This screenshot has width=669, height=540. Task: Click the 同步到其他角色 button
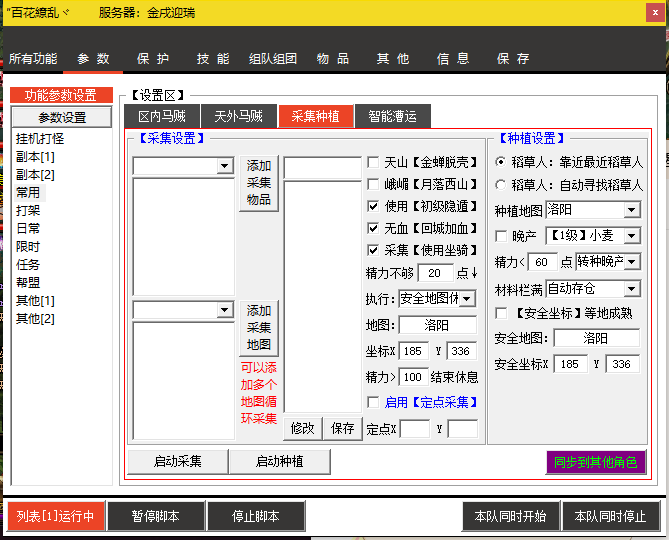pyautogui.click(x=596, y=462)
